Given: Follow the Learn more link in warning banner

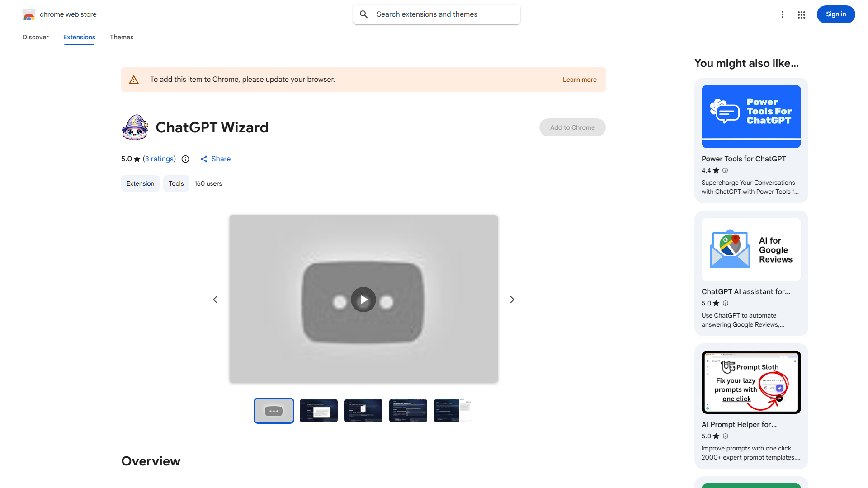Looking at the screenshot, I should coord(580,80).
